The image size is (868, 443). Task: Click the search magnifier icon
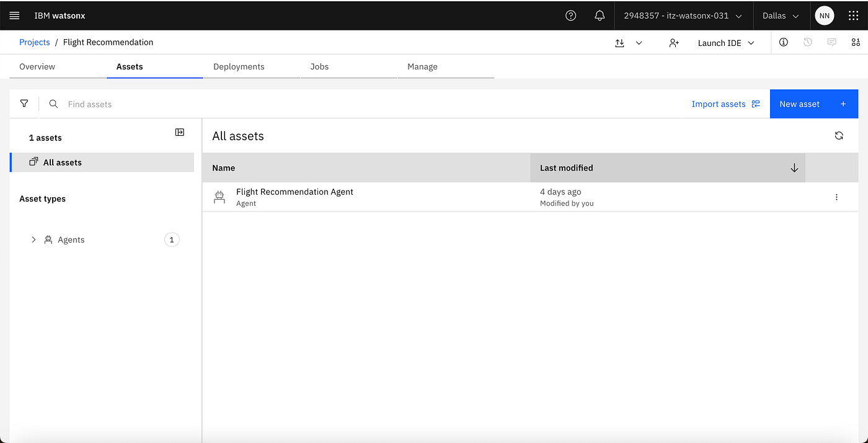tap(54, 104)
